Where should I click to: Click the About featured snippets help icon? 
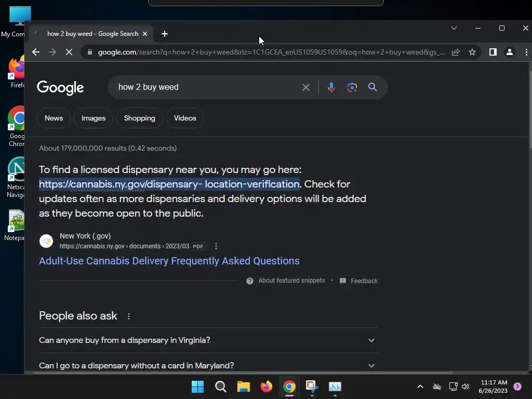(250, 281)
